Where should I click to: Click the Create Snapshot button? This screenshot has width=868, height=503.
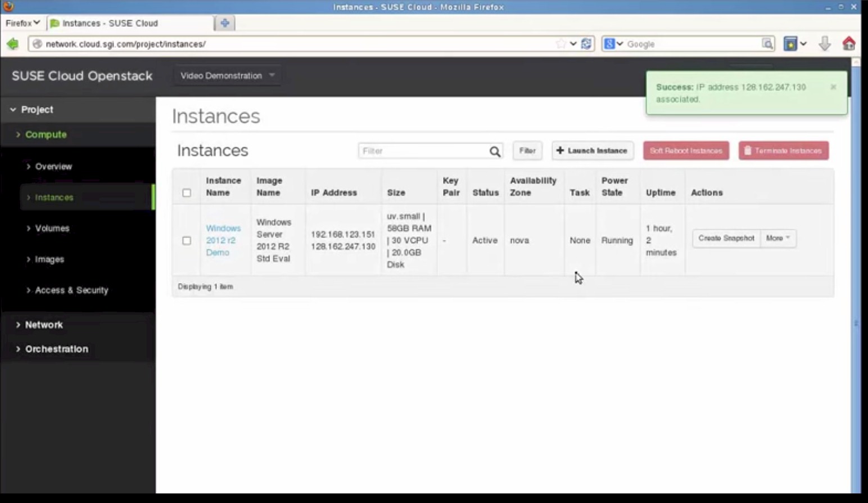726,238
